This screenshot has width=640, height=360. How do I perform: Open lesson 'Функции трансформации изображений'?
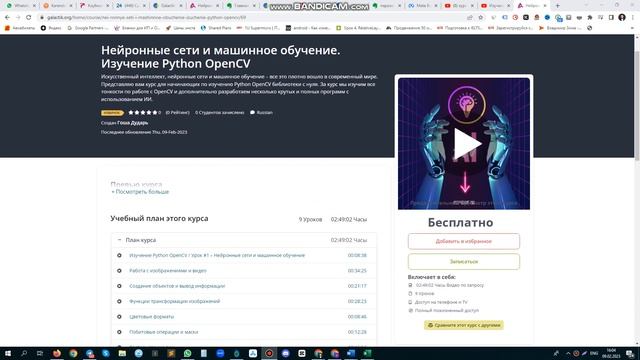click(x=174, y=301)
